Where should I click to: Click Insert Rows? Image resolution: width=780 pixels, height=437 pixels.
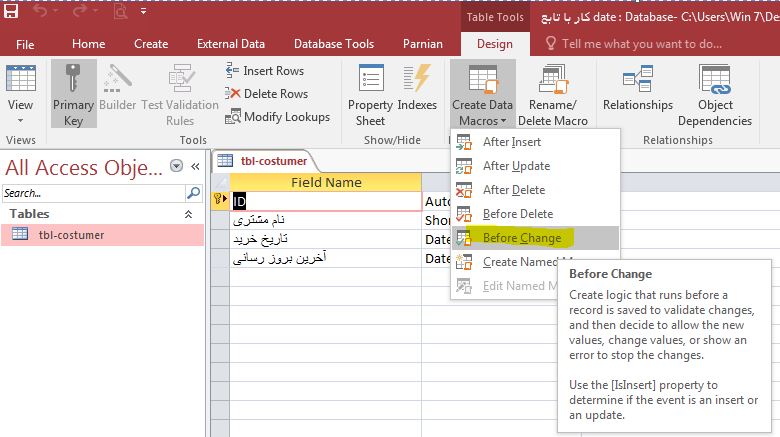tap(264, 71)
